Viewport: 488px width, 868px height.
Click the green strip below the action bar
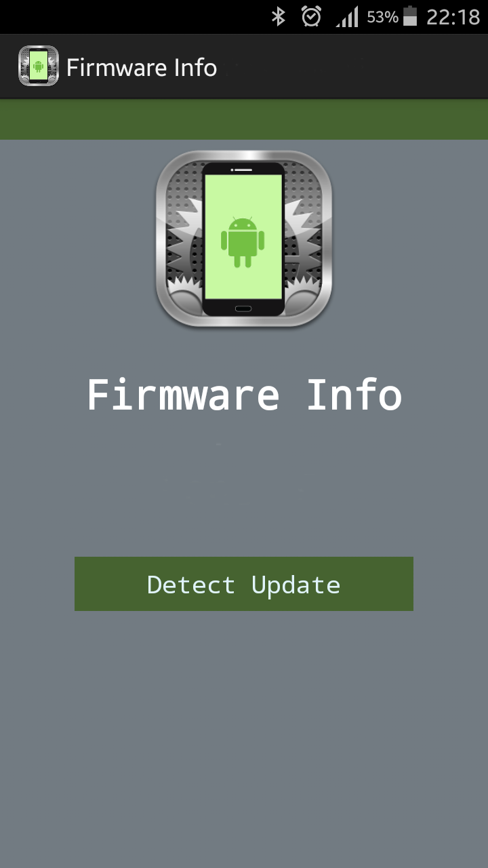pyautogui.click(x=244, y=119)
